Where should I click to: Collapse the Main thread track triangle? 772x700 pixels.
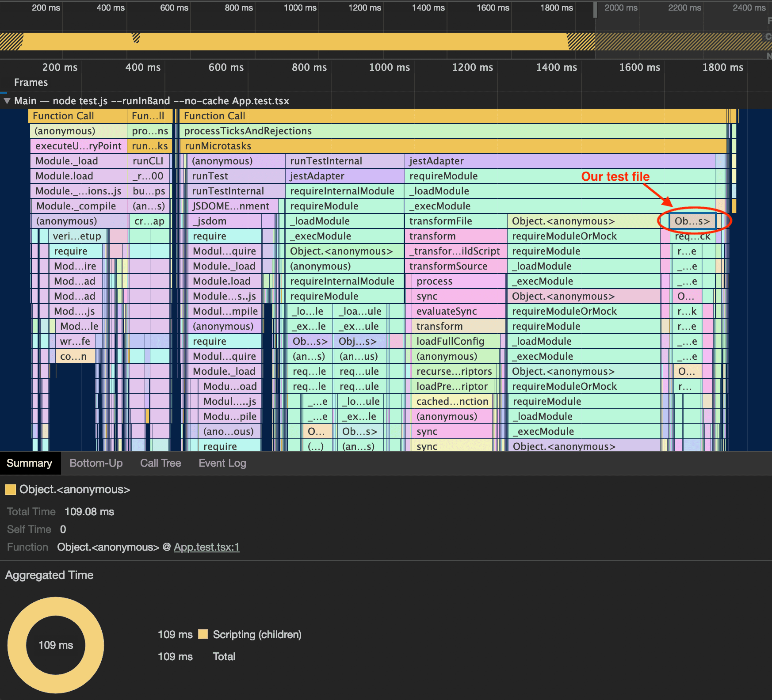[7, 101]
